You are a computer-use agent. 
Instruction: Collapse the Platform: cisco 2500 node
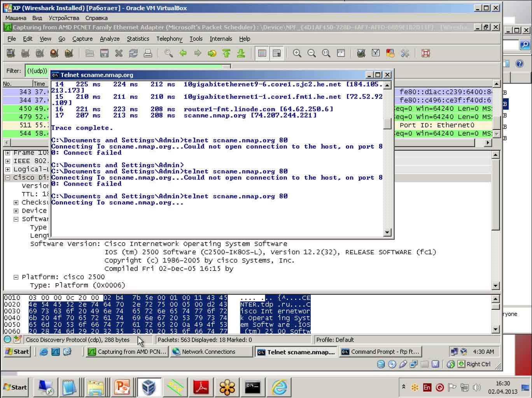pyautogui.click(x=16, y=277)
